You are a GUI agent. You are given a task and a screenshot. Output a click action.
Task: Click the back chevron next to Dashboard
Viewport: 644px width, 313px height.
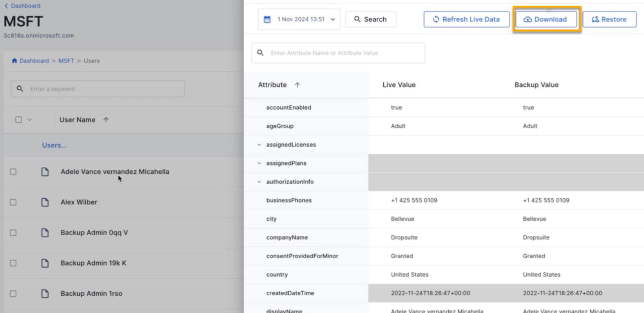[6, 6]
